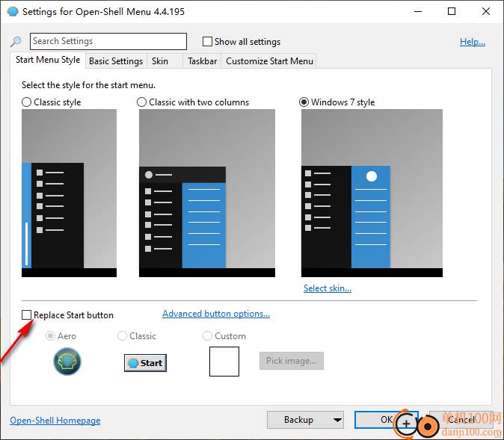Screen dimensions: 504x440
Task: Click the Classic Start button image
Action: pyautogui.click(x=145, y=363)
